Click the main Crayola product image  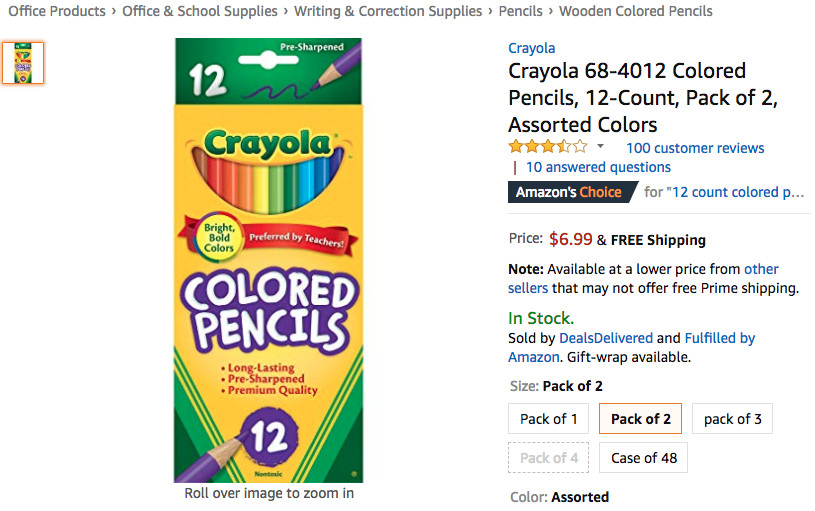tap(268, 260)
